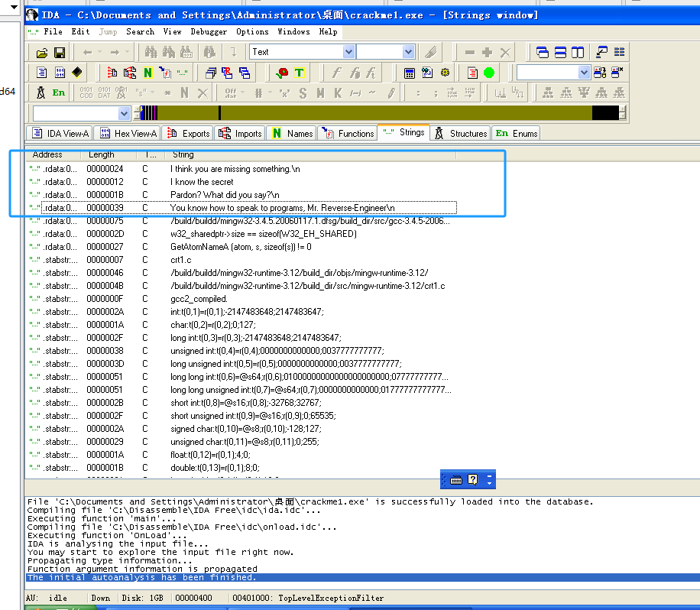This screenshot has width=700, height=610.
Task: Open structures window via toolbar oil-rig icon
Action: tap(41, 93)
